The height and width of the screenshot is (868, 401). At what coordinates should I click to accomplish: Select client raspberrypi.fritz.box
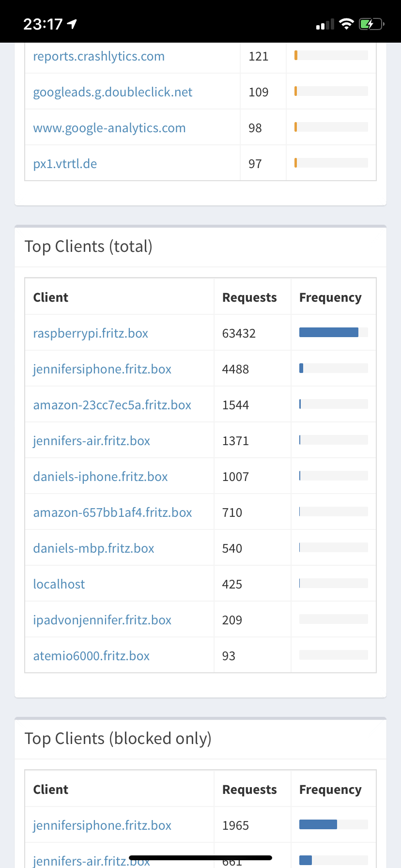tap(91, 333)
